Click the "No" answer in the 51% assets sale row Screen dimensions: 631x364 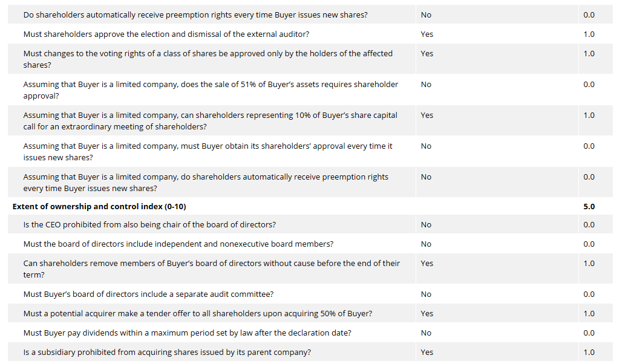(426, 84)
